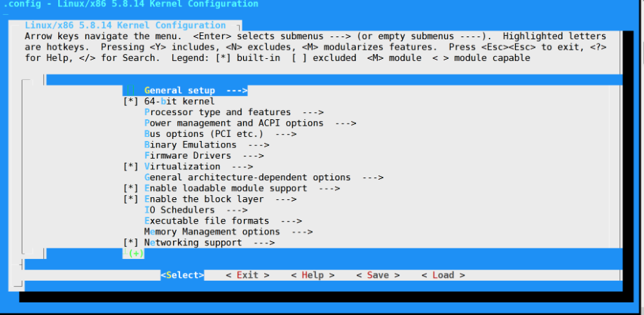The image size is (644, 315).
Task: Expand the Bus options (PCI etc.) arrow
Action: pyautogui.click(x=286, y=134)
